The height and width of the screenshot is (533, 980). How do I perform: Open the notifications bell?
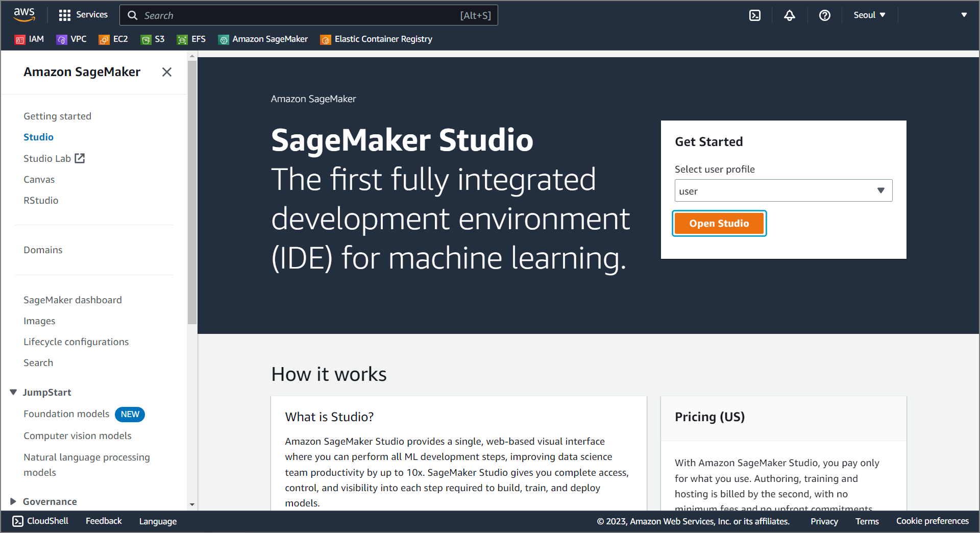[x=790, y=15]
